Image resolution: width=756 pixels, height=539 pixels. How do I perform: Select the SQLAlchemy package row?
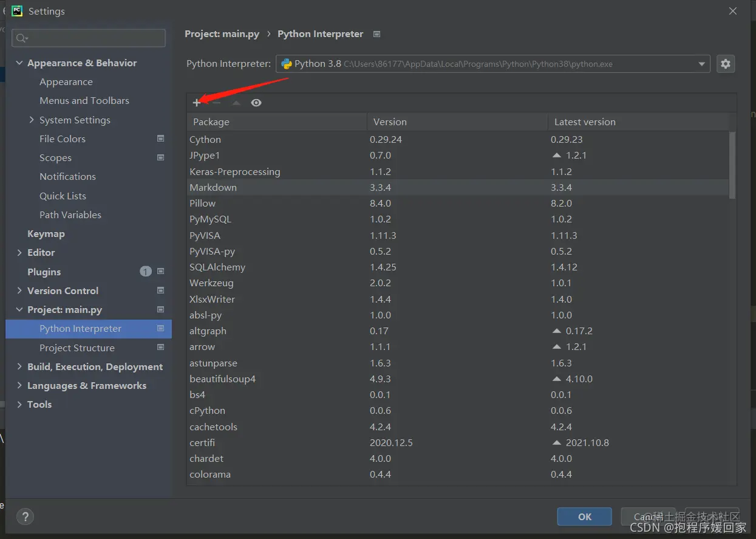click(458, 267)
